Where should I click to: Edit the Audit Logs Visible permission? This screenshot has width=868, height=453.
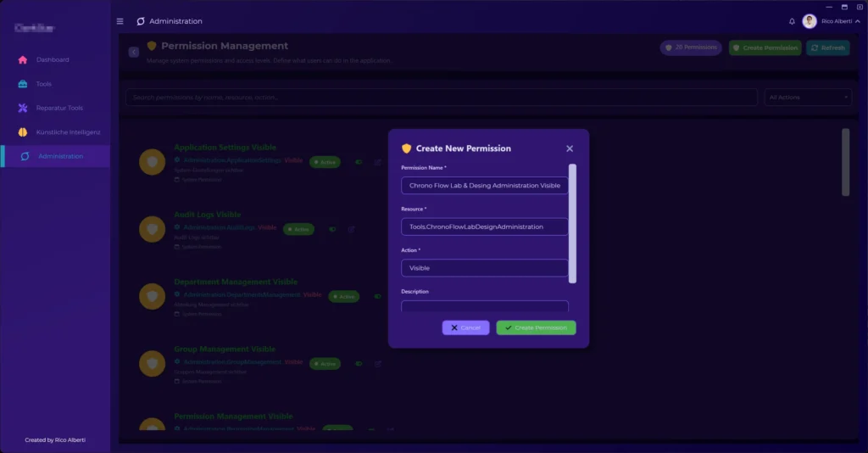point(351,229)
